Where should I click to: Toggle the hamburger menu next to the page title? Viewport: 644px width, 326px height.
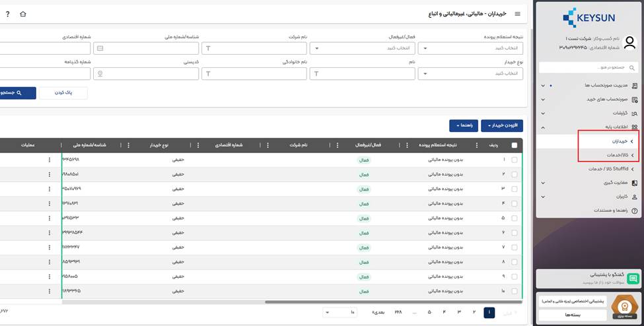click(517, 14)
